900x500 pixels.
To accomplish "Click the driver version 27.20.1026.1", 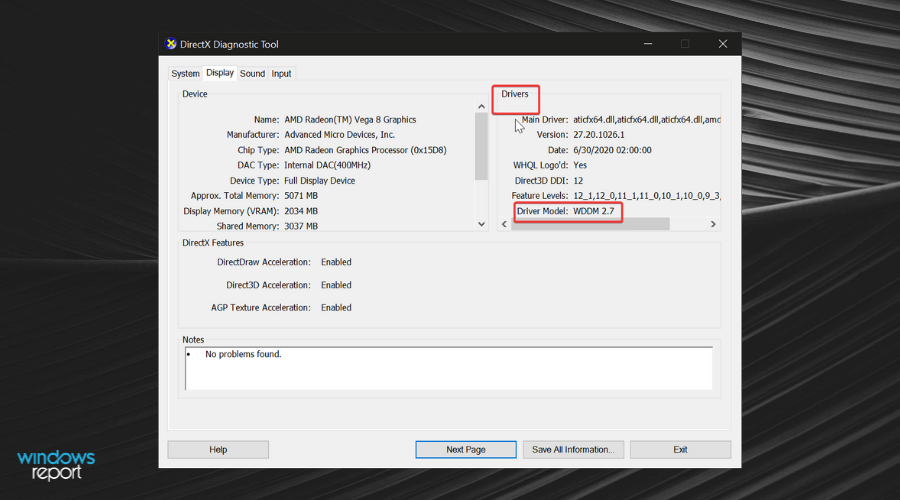I will click(x=599, y=134).
